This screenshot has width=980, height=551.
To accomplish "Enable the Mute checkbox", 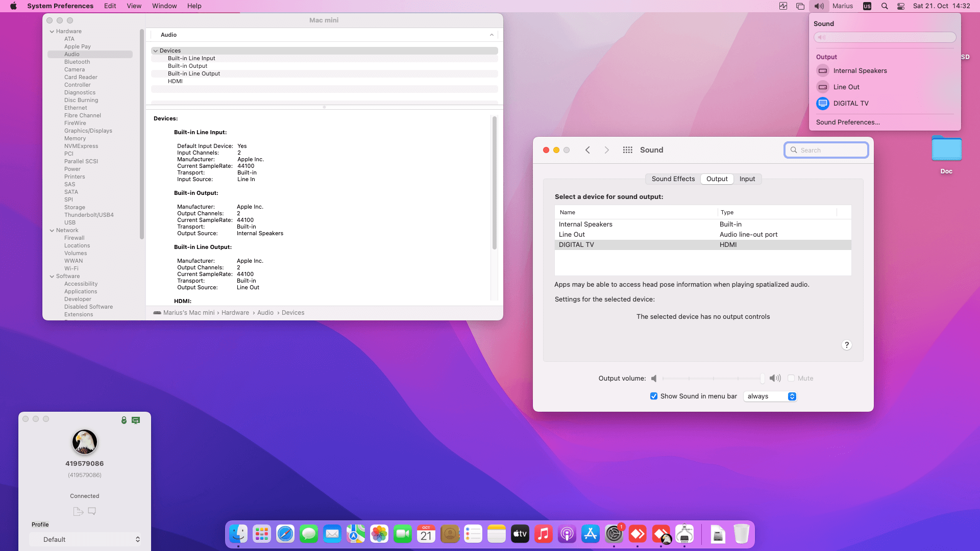I will [x=791, y=378].
